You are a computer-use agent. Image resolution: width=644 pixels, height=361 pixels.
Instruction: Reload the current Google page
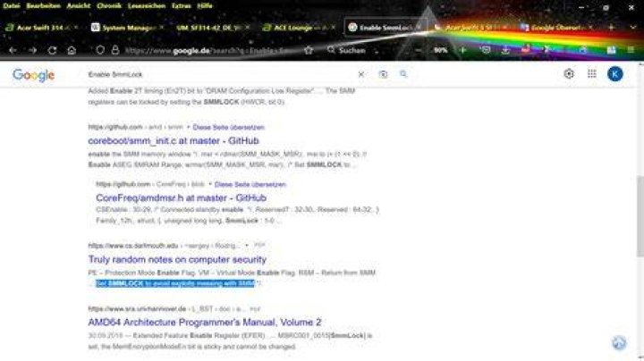point(52,50)
